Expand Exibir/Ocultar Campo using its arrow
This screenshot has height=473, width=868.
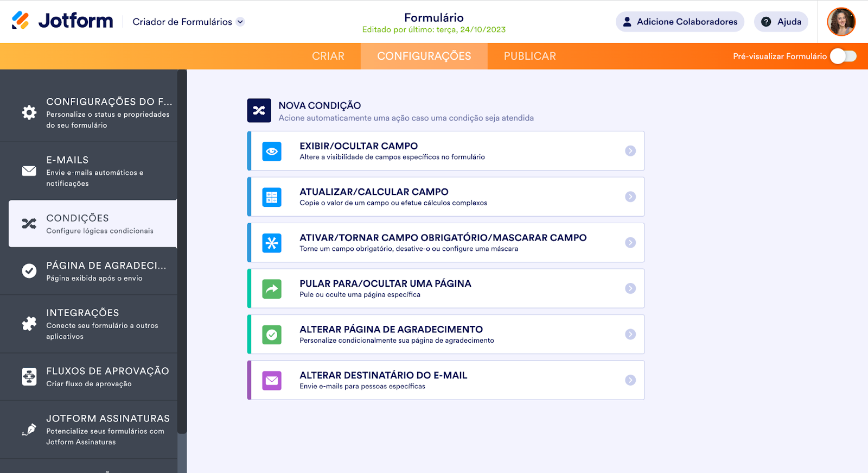tap(630, 151)
